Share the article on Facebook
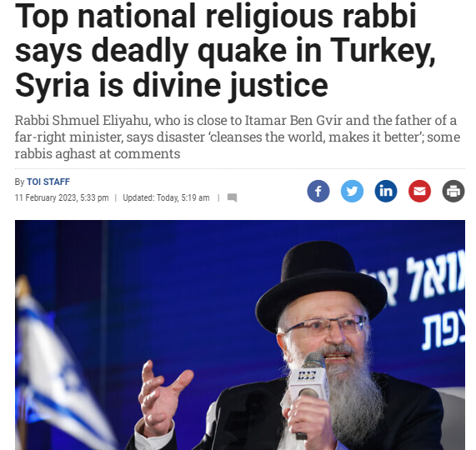The width and height of the screenshot is (476, 450). tap(318, 191)
